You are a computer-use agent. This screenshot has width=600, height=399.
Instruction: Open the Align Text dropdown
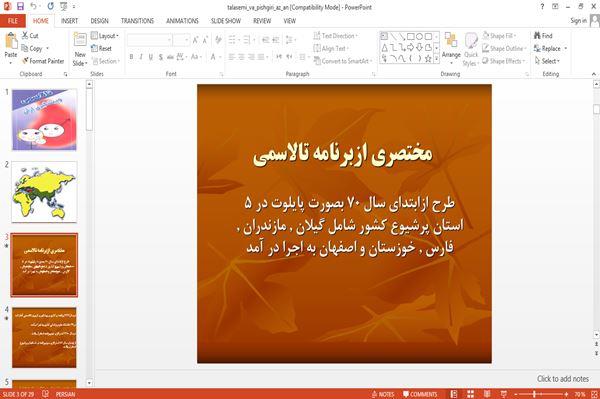[331, 48]
